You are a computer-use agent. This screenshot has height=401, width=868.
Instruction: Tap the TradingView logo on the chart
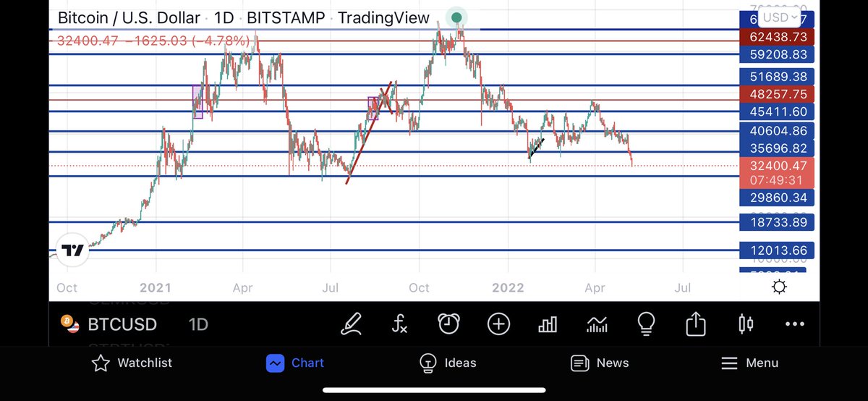coord(72,250)
